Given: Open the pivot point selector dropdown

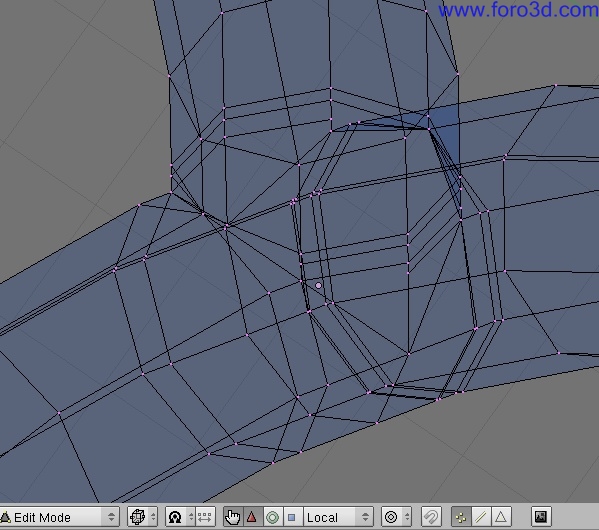Looking at the screenshot, I should [180, 517].
